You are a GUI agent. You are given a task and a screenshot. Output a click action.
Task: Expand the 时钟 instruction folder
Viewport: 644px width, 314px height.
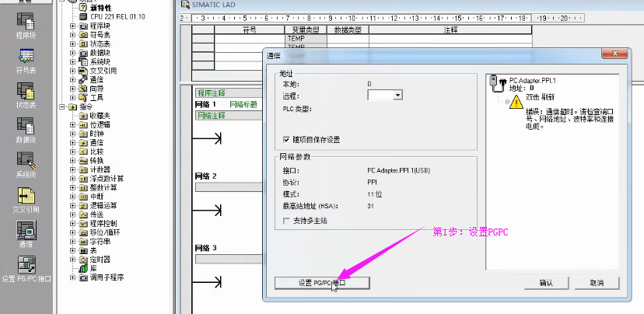coord(72,134)
